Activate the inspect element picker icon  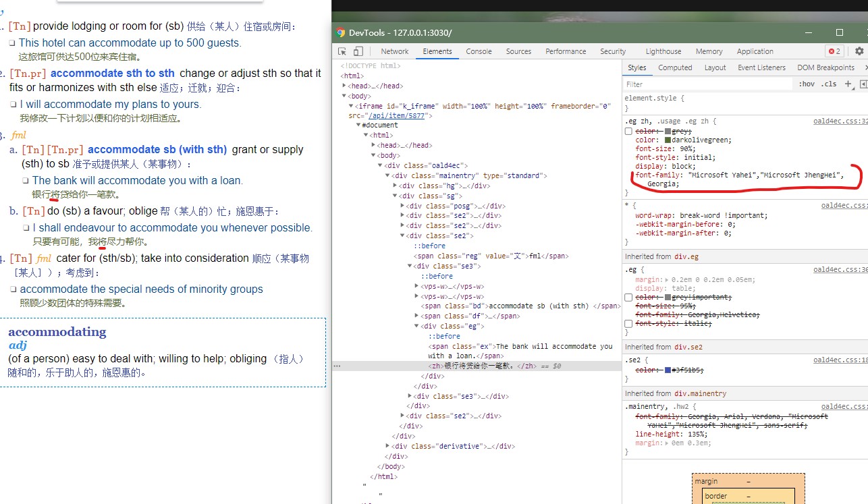[x=342, y=51]
